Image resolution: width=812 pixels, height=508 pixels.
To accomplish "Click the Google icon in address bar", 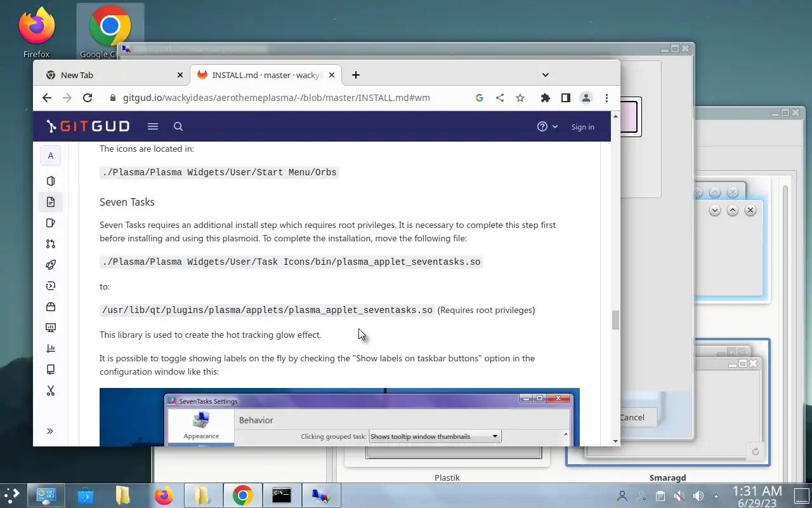I will pos(480,98).
